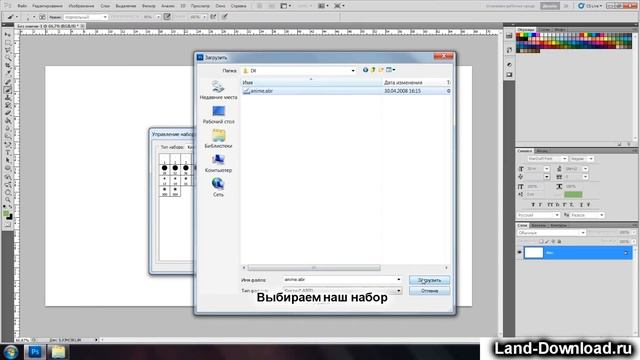
Task: Open the Компьютер shortcut
Action: (218, 163)
